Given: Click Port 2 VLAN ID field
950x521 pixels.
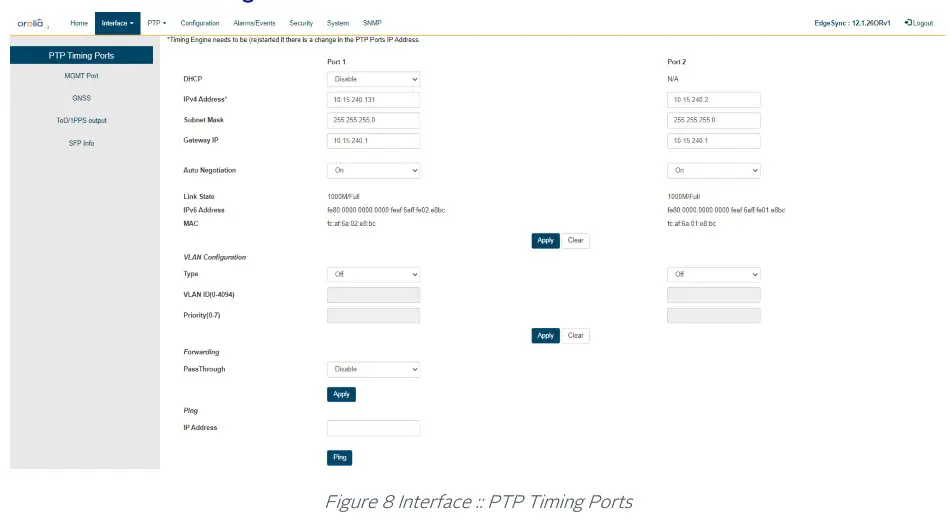Looking at the screenshot, I should pos(714,295).
